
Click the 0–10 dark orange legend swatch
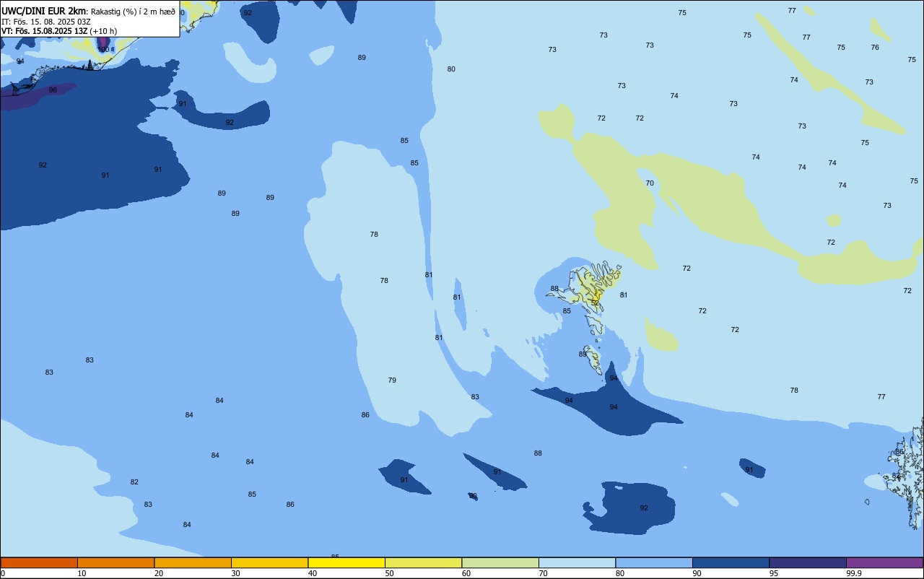click(x=39, y=562)
